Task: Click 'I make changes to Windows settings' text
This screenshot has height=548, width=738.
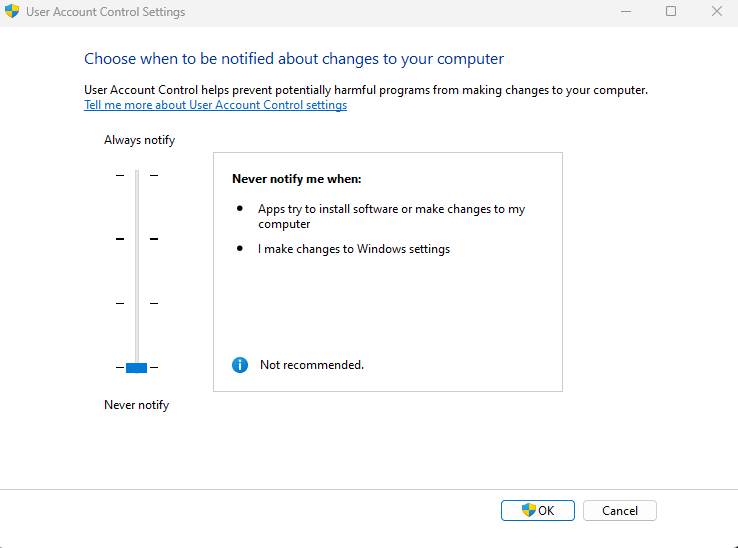Action: click(354, 249)
